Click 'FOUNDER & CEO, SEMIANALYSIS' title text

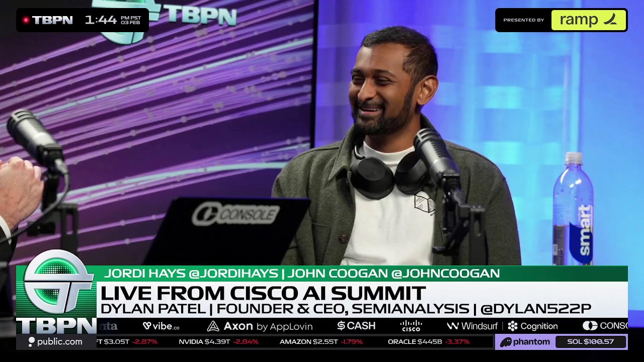pyautogui.click(x=343, y=309)
